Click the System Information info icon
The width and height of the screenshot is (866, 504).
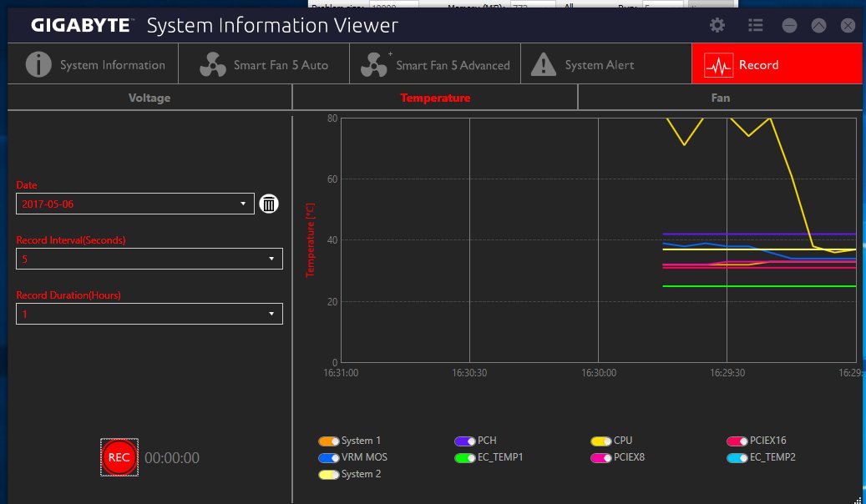pyautogui.click(x=38, y=65)
